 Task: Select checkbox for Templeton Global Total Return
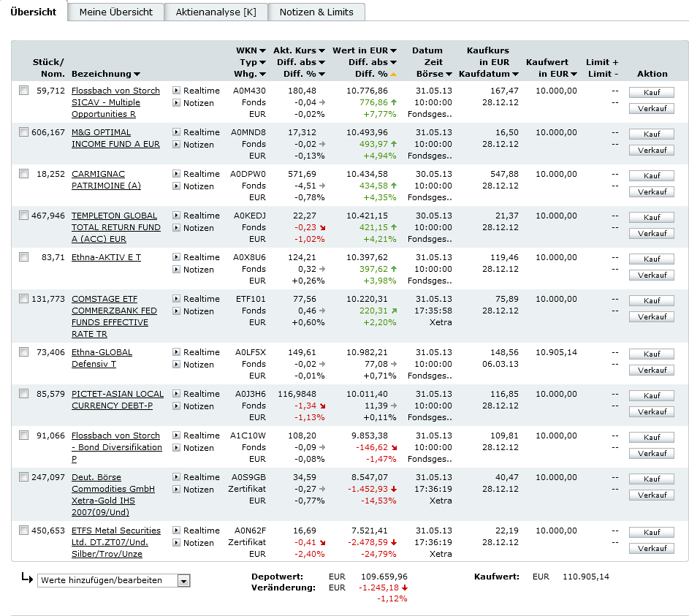[x=23, y=216]
